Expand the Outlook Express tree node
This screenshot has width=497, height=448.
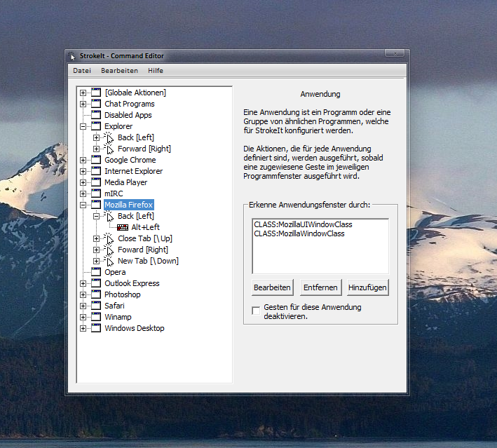pyautogui.click(x=83, y=284)
